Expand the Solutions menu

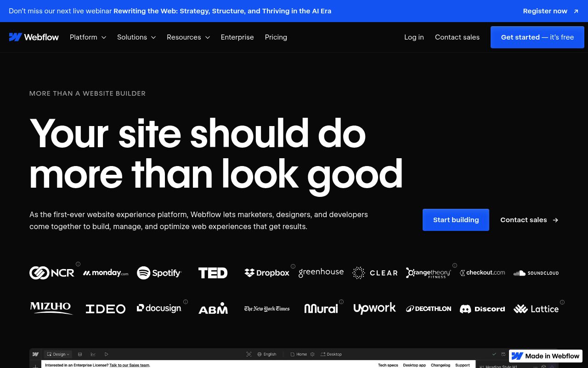point(136,37)
